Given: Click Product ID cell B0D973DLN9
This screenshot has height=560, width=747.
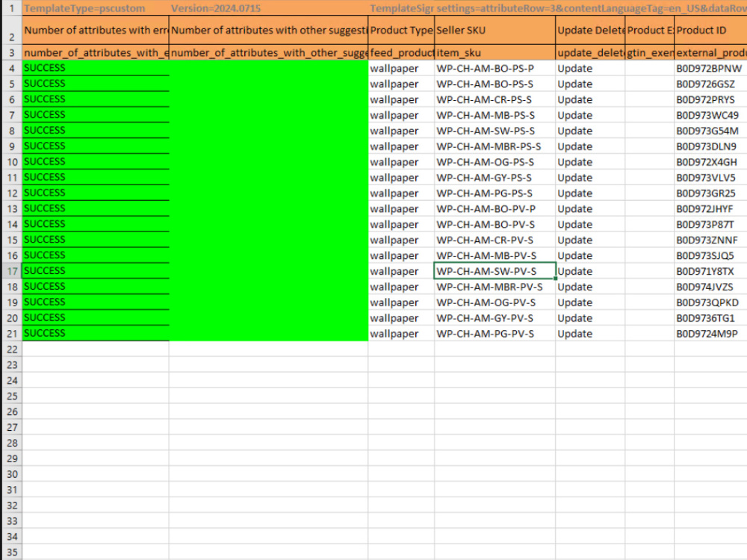Looking at the screenshot, I should point(710,146).
